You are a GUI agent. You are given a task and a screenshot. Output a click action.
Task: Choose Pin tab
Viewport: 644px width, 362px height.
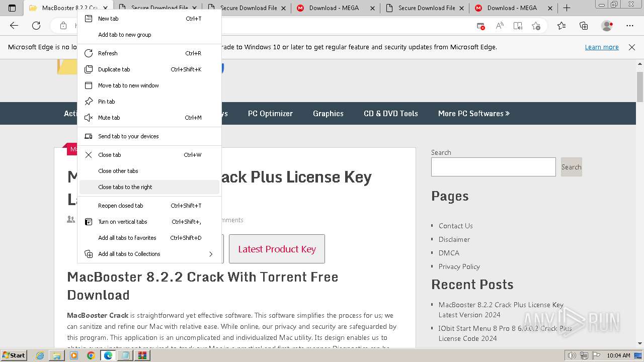[149, 102]
